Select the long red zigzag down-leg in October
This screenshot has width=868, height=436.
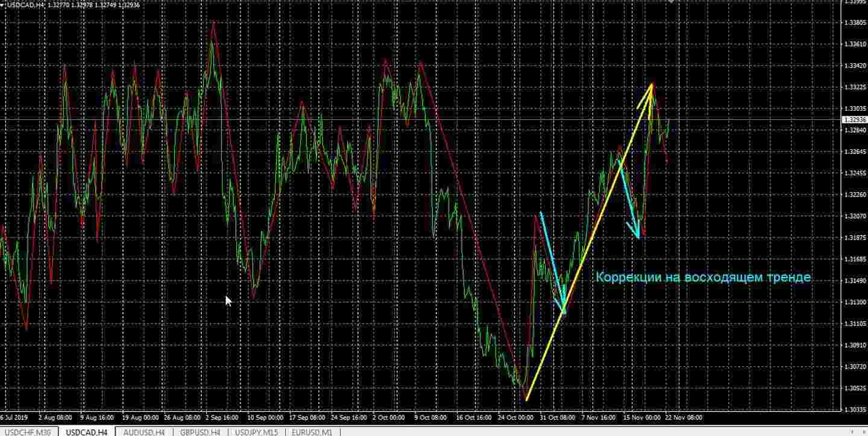pyautogui.click(x=470, y=223)
